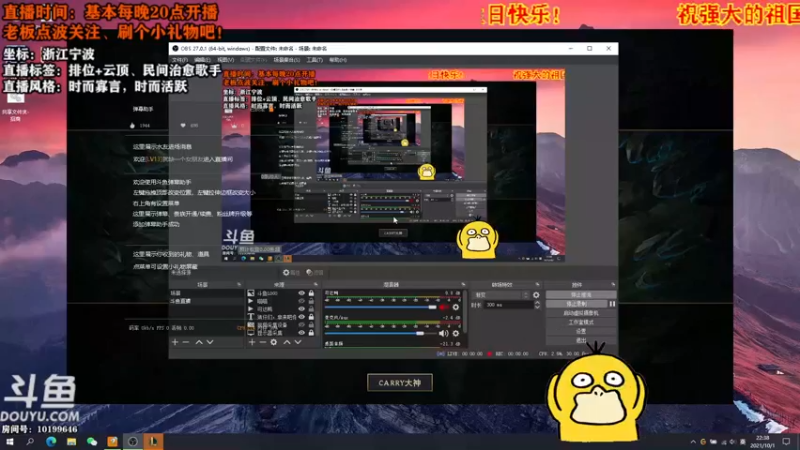Pop out the 转场特效 dock panel
The image size is (800, 450).
point(537,285)
